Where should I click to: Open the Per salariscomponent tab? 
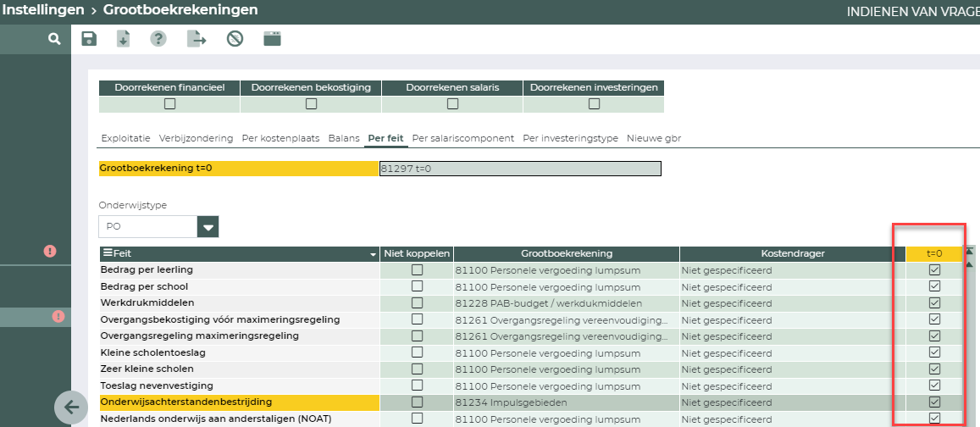coord(463,138)
